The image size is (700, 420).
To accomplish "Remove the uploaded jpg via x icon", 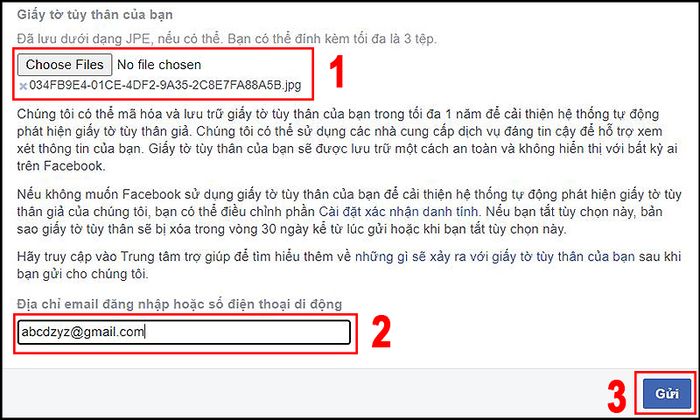I will pyautogui.click(x=23, y=86).
